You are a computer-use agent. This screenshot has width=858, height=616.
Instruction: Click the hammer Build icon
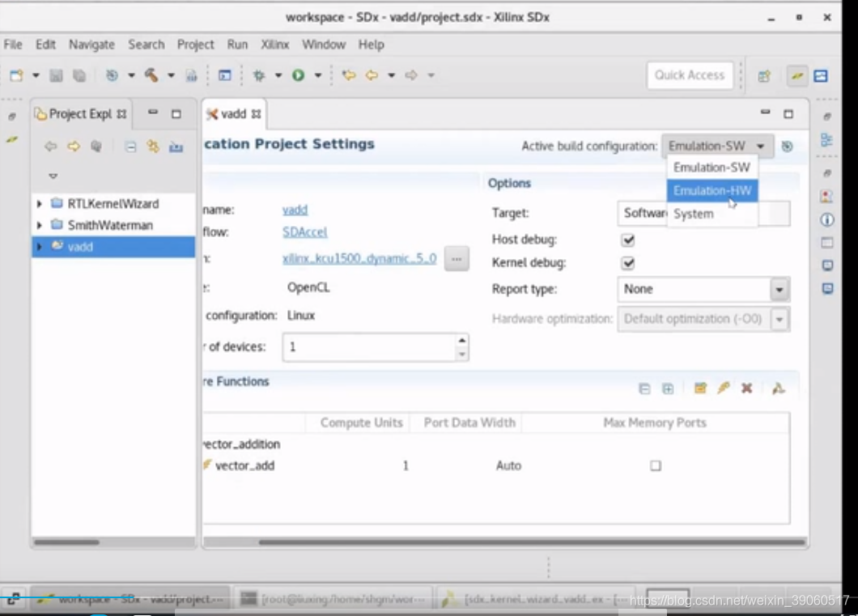click(x=151, y=75)
